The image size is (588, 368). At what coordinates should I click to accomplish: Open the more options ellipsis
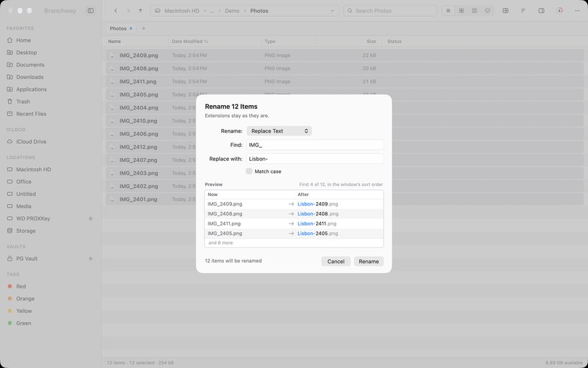pos(577,11)
